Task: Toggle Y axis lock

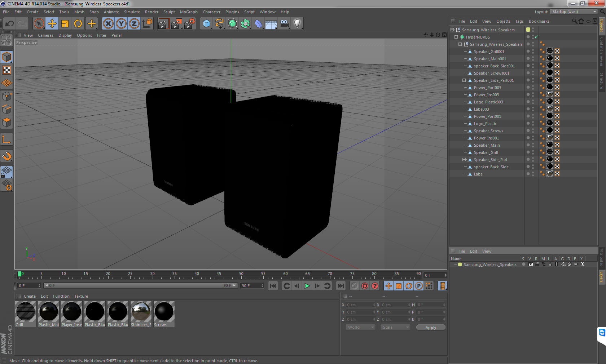Action: point(121,24)
